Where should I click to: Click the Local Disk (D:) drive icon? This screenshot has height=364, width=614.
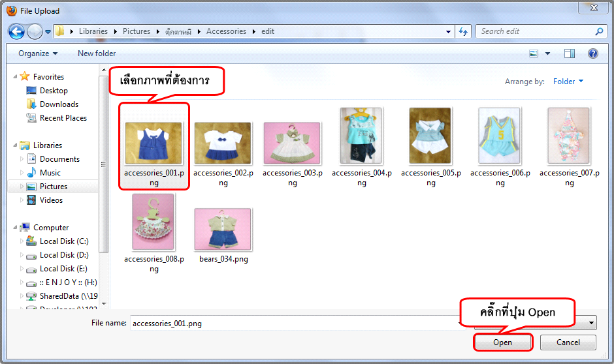[31, 256]
